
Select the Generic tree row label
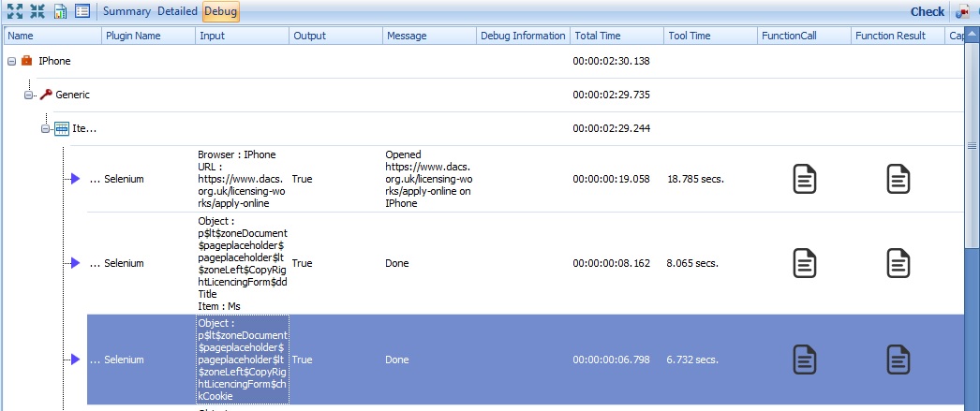click(72, 95)
